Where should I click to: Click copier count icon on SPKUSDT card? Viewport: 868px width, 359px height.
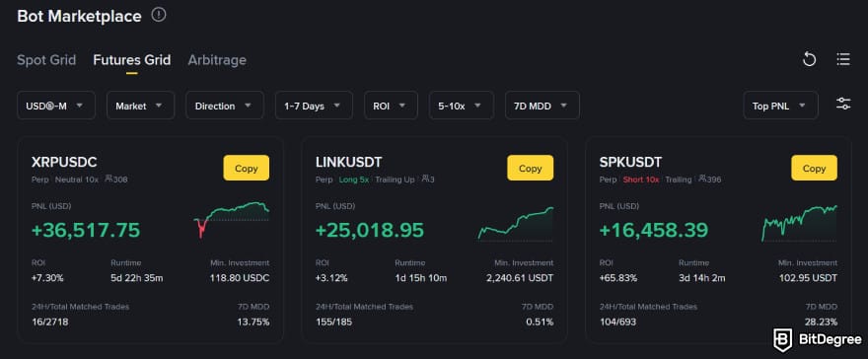[x=702, y=179]
